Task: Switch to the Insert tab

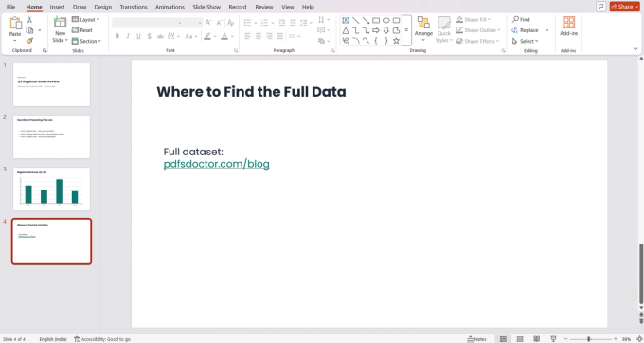Action: click(x=57, y=7)
